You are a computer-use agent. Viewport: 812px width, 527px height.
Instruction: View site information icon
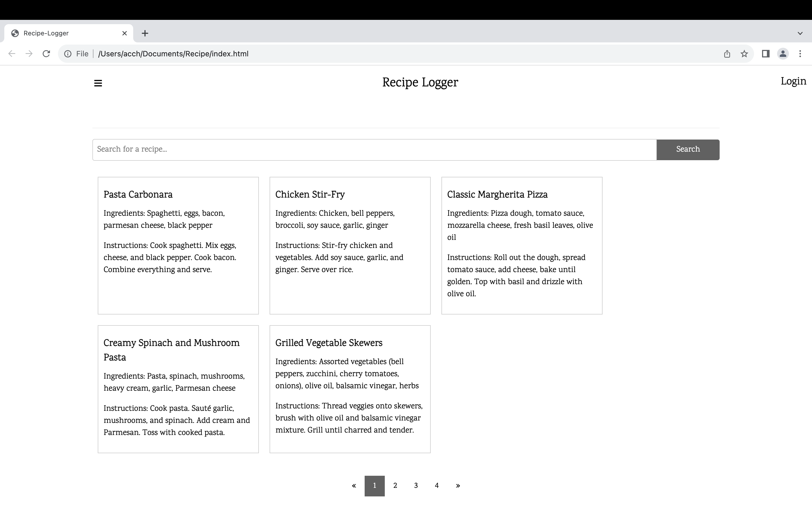68,53
